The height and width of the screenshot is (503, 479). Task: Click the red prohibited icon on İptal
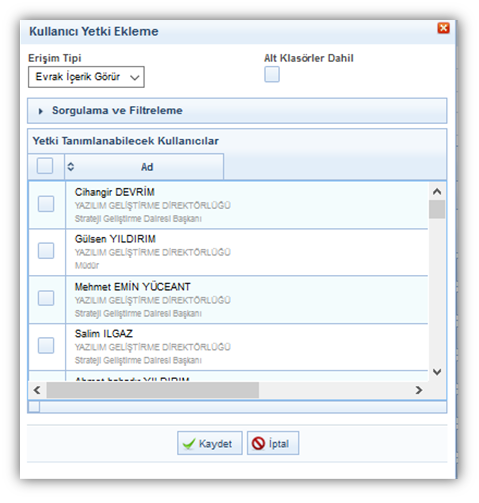pos(258,443)
